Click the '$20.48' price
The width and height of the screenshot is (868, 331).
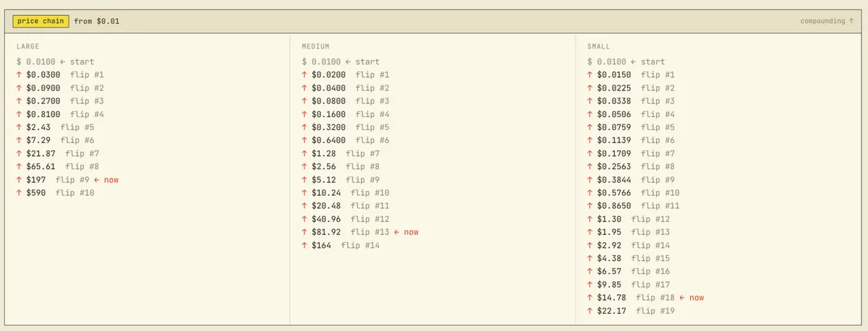(326, 205)
